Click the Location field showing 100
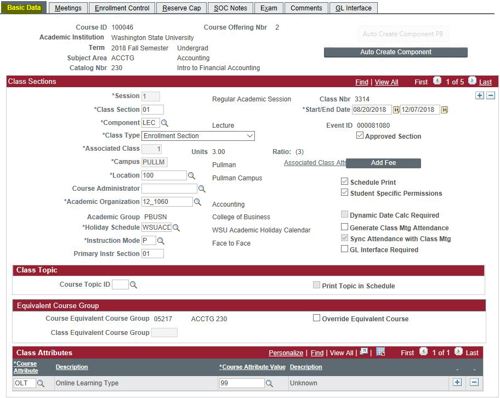Screen dimensions: 500x398 click(x=164, y=176)
